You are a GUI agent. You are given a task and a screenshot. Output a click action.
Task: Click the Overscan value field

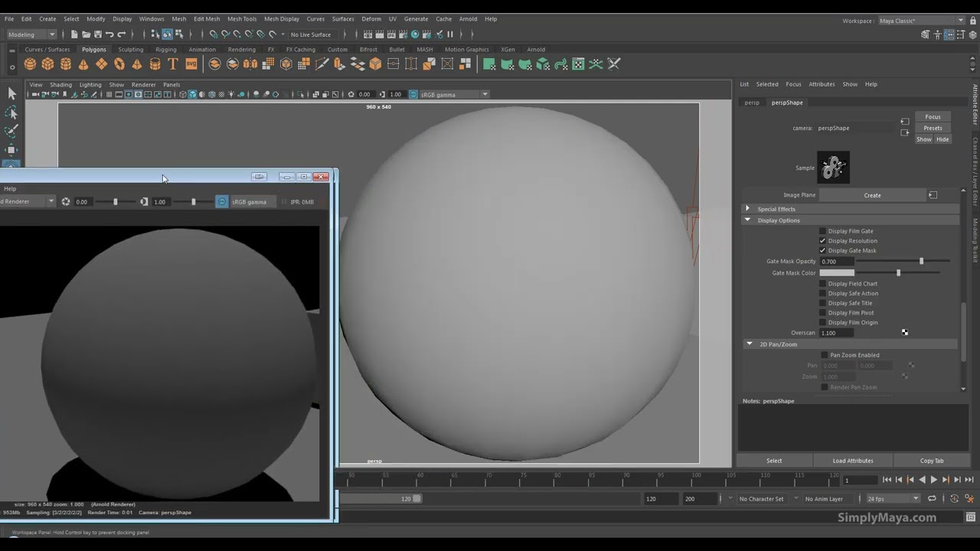pos(837,333)
